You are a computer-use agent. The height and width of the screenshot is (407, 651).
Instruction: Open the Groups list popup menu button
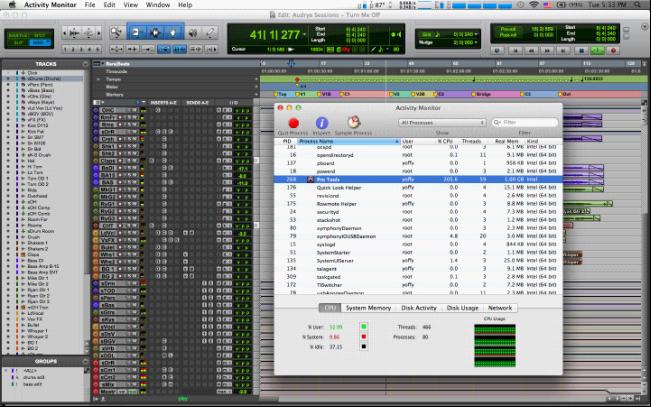(x=85, y=361)
